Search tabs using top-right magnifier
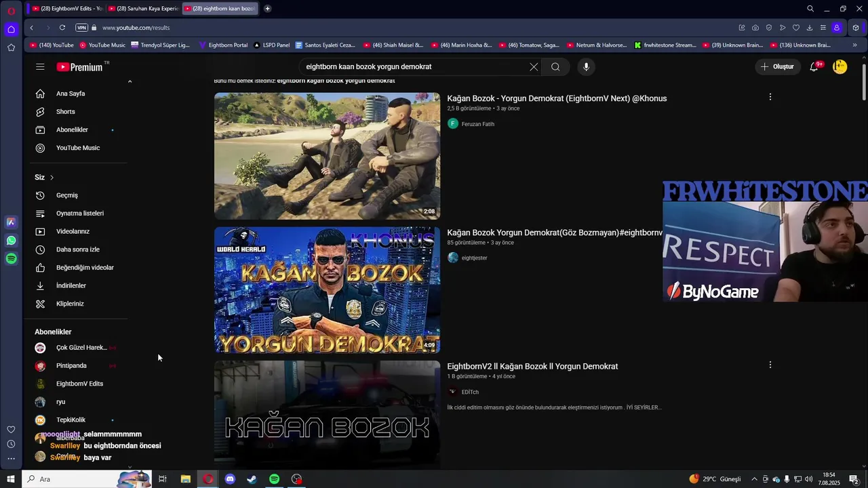 [x=810, y=9]
